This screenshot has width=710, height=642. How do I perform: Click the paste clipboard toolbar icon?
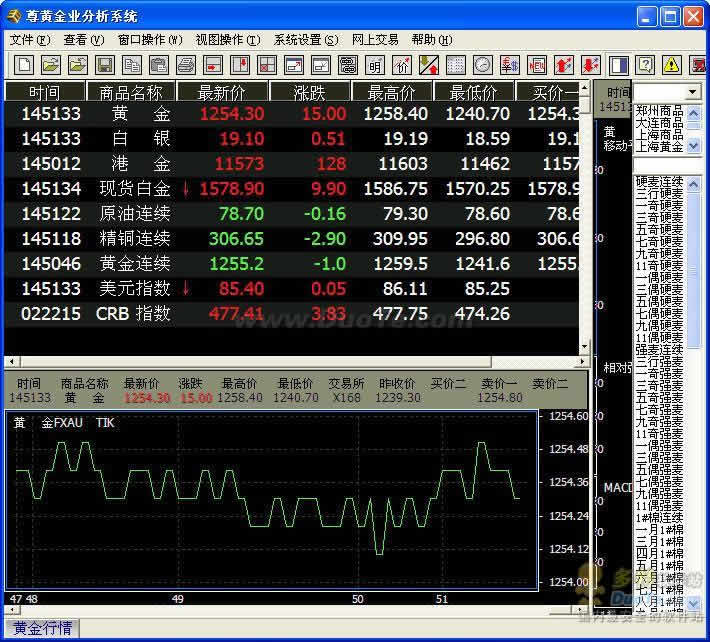click(x=158, y=66)
